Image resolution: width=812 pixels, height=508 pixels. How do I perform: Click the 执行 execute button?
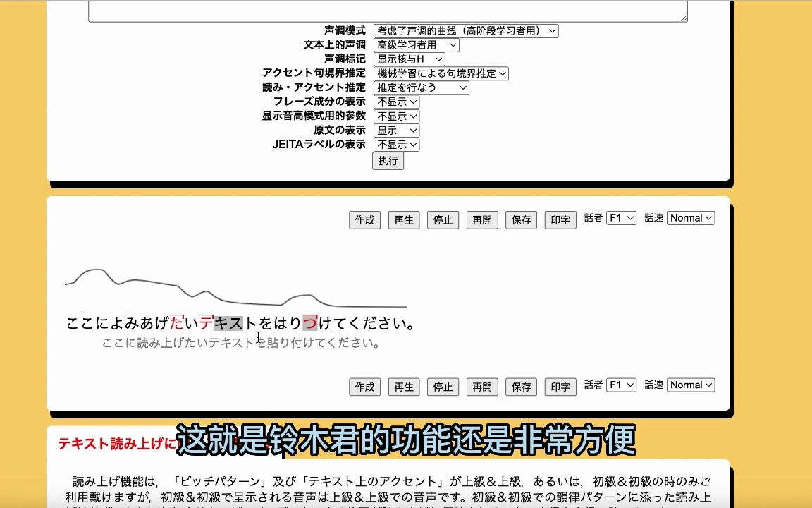click(x=388, y=161)
